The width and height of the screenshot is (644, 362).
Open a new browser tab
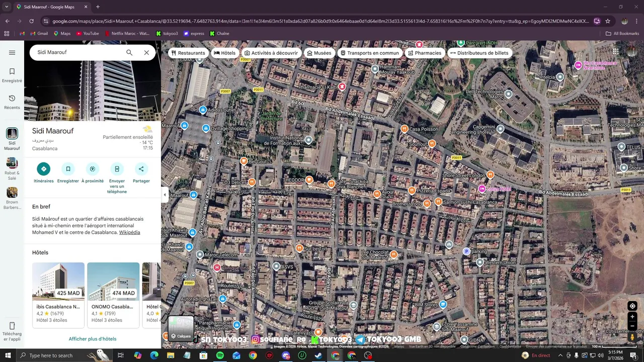click(x=98, y=7)
